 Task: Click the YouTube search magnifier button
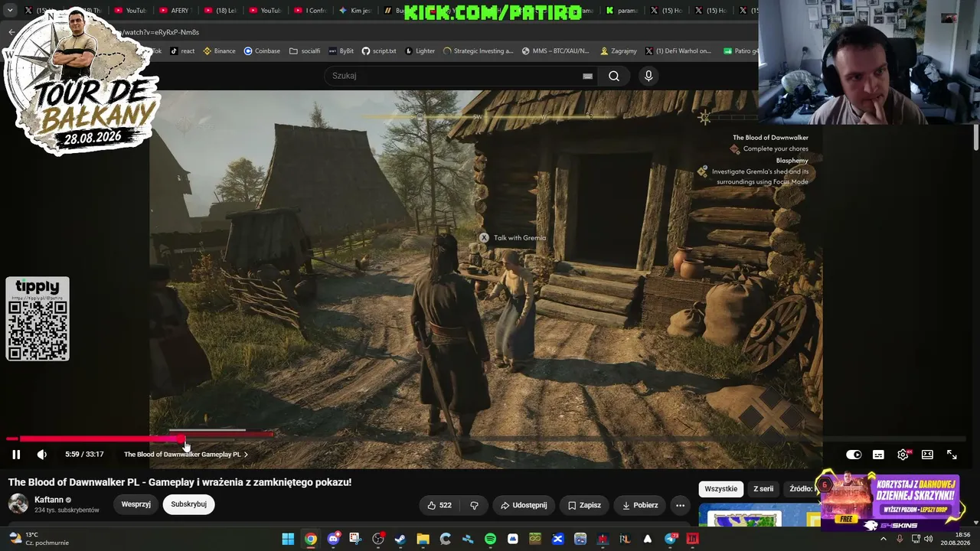pyautogui.click(x=614, y=76)
